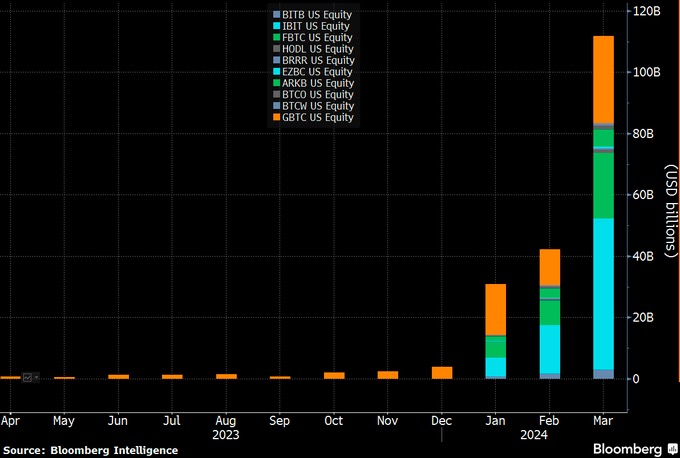Click the EZBC US Equity legend marker
The width and height of the screenshot is (680, 458).
pyautogui.click(x=276, y=72)
